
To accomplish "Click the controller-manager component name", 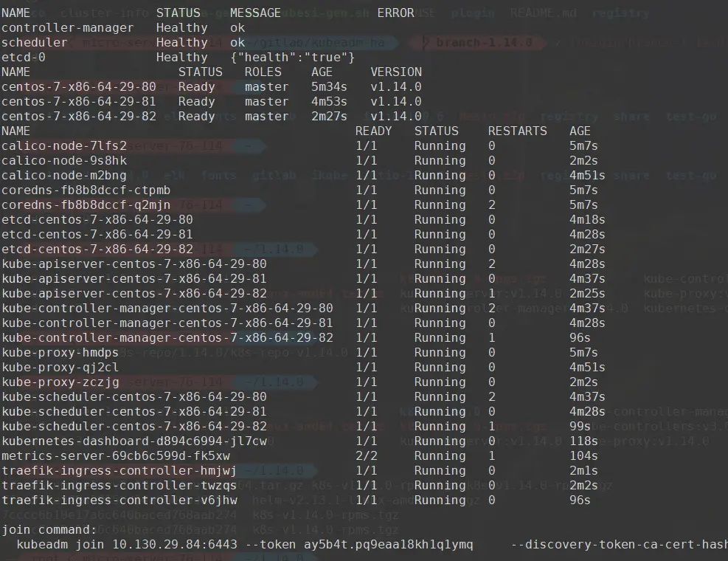I will point(67,28).
